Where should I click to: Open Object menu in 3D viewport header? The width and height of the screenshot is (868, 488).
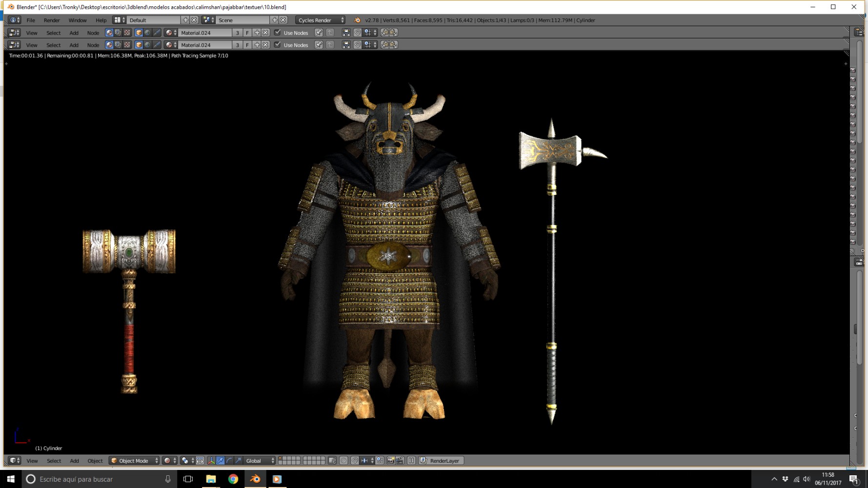[x=95, y=461]
